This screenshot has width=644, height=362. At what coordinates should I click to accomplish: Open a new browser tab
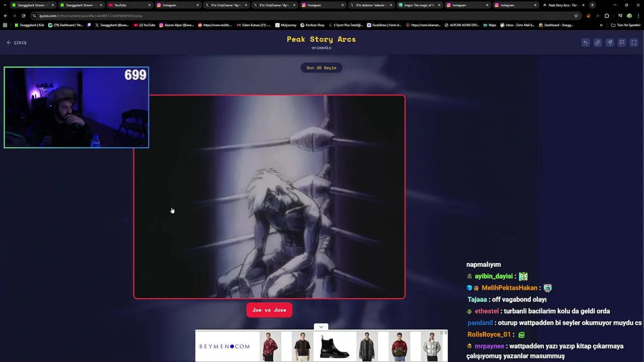click(592, 5)
